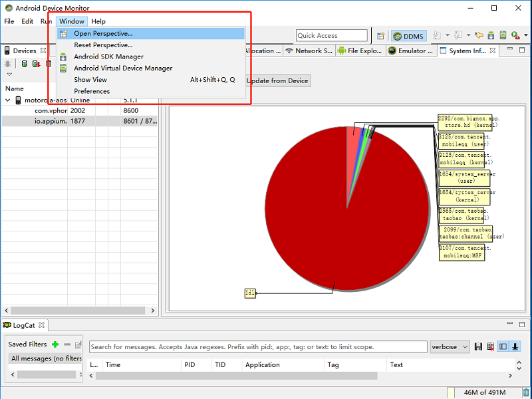Image resolution: width=532 pixels, height=399 pixels.
Task: Toggle the scroll lock down-arrow icon
Action: (x=515, y=346)
